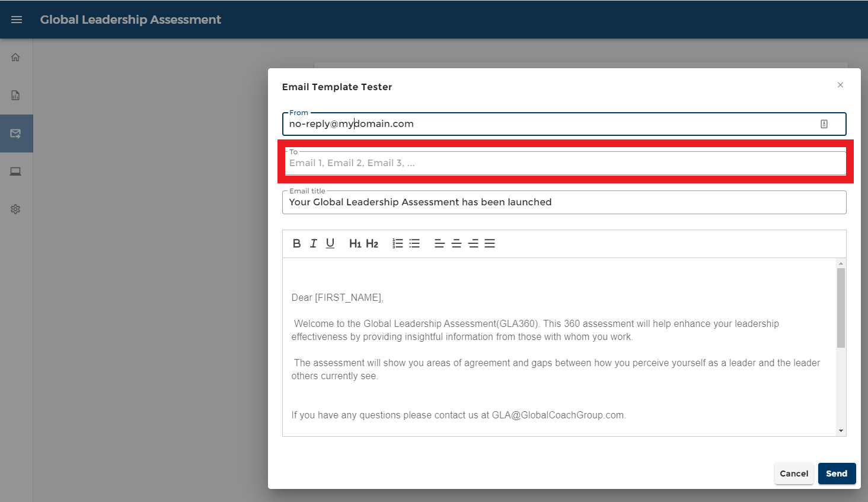This screenshot has width=868, height=502.
Task: Align text to the right
Action: 473,243
